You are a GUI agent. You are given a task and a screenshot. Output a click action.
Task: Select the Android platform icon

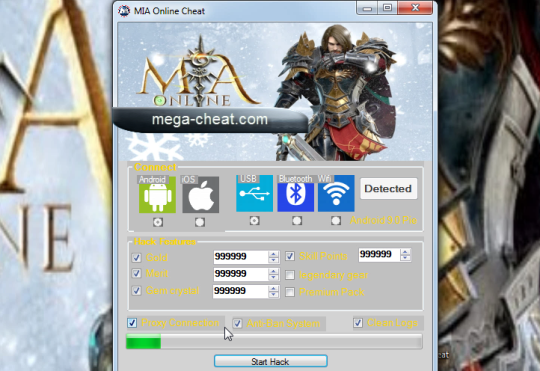tap(157, 195)
